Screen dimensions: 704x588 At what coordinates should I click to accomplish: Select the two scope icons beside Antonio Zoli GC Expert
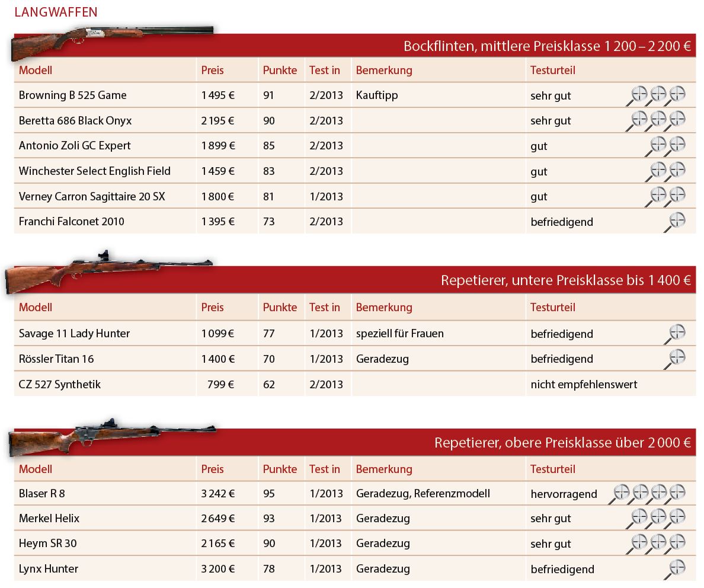tap(665, 146)
